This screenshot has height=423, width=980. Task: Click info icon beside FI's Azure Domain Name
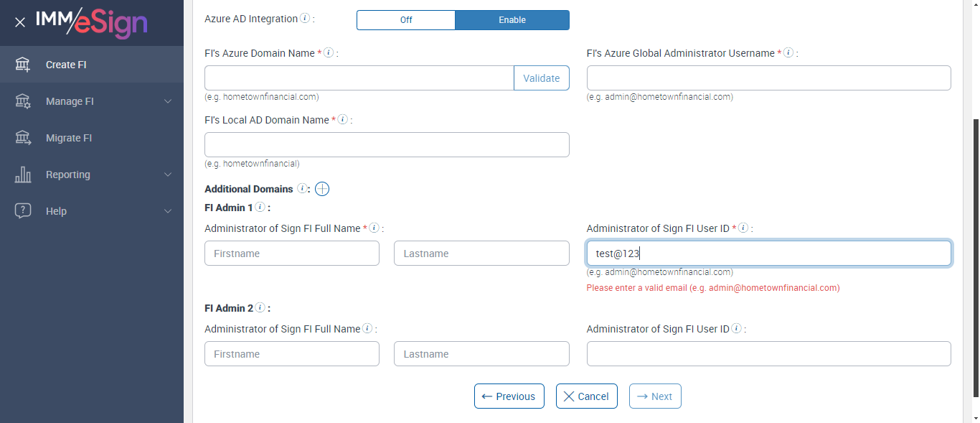tap(329, 53)
